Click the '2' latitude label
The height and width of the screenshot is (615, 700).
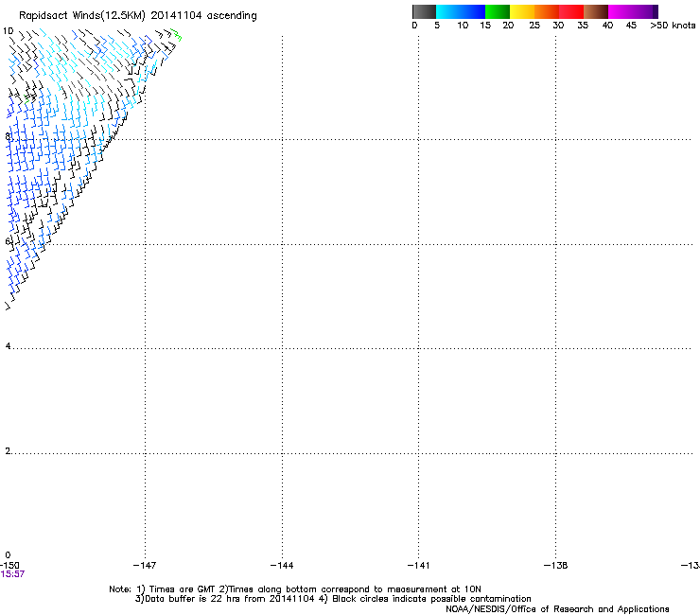tap(8, 451)
